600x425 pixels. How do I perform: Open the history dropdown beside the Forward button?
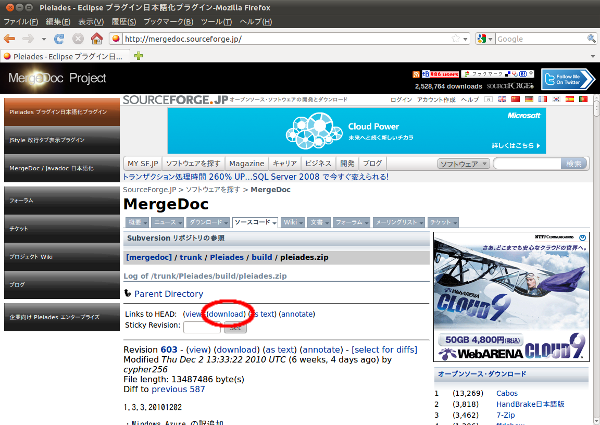44,39
